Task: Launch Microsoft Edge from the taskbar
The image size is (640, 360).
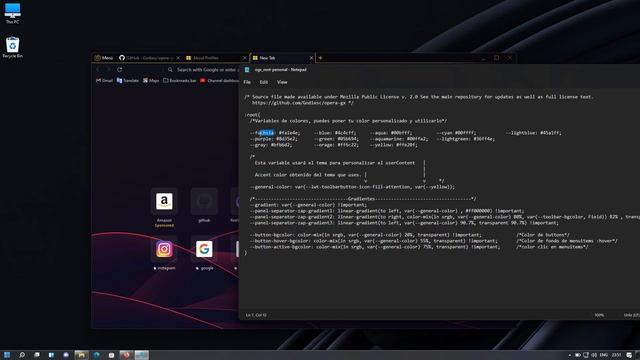Action: (97, 355)
